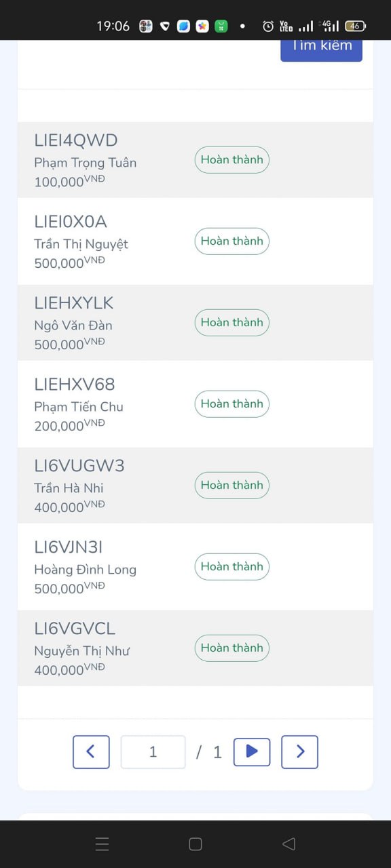Image resolution: width=391 pixels, height=868 pixels.
Task: Go to previous page with left chevron
Action: [91, 752]
